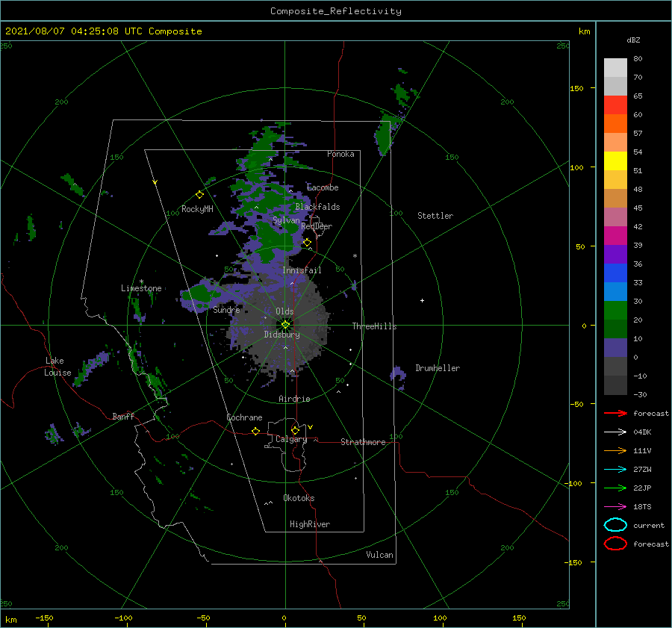Click the white plus marker east of ThreeHills
The height and width of the screenshot is (628, 672).
tap(422, 300)
